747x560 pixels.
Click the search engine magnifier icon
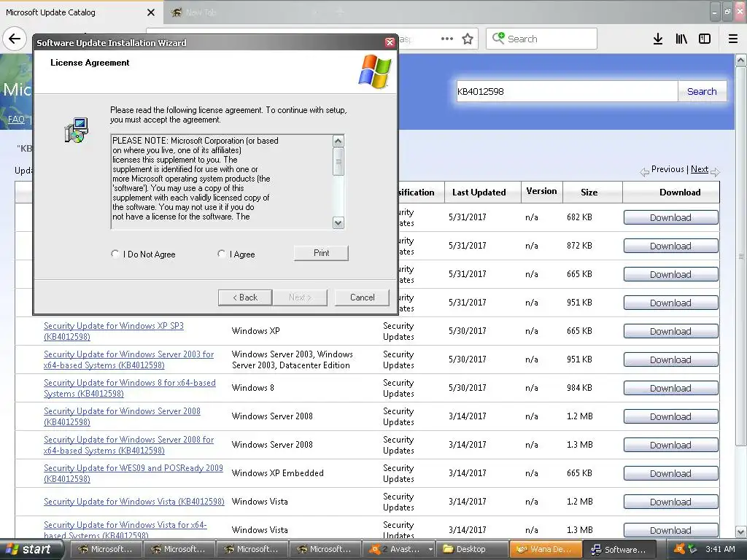(498, 38)
